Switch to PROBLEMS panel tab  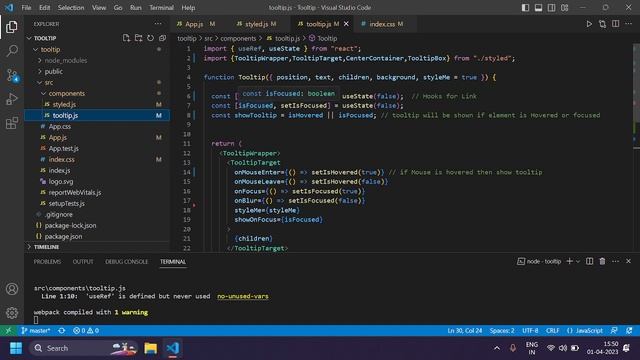[x=47, y=262]
